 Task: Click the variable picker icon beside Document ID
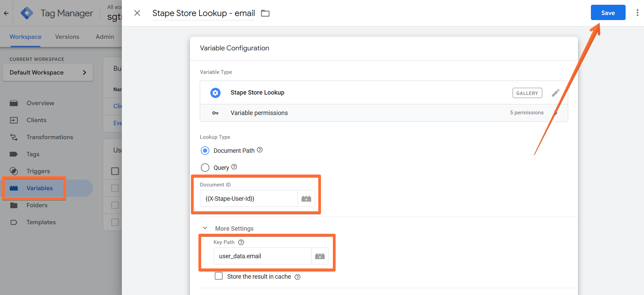click(306, 199)
